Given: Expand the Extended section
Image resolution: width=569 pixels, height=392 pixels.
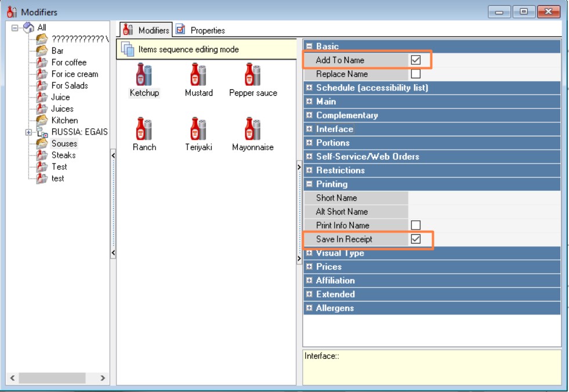Looking at the screenshot, I should [309, 294].
